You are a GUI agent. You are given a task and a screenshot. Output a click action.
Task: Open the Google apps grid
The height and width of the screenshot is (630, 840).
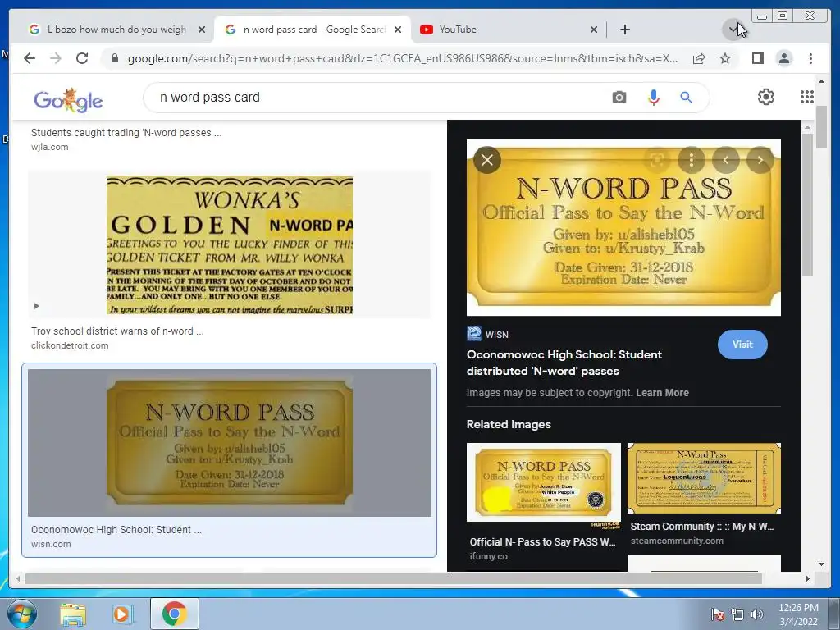click(x=807, y=97)
